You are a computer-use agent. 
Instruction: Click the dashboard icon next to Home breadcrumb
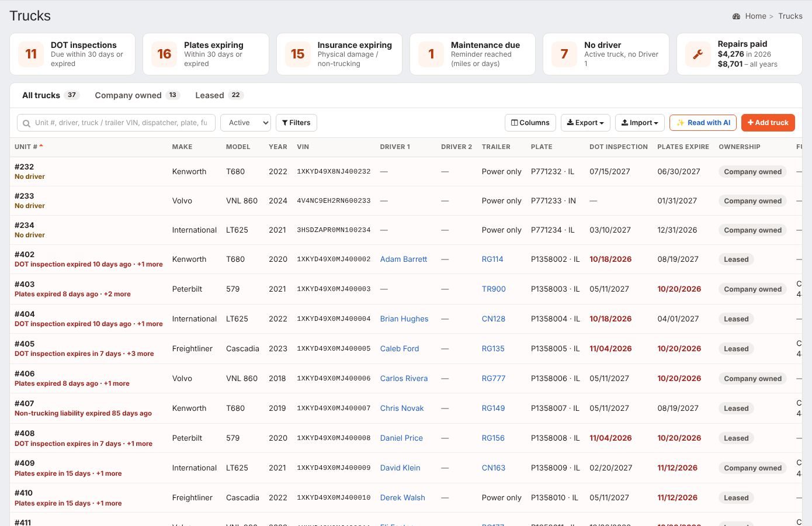[736, 16]
